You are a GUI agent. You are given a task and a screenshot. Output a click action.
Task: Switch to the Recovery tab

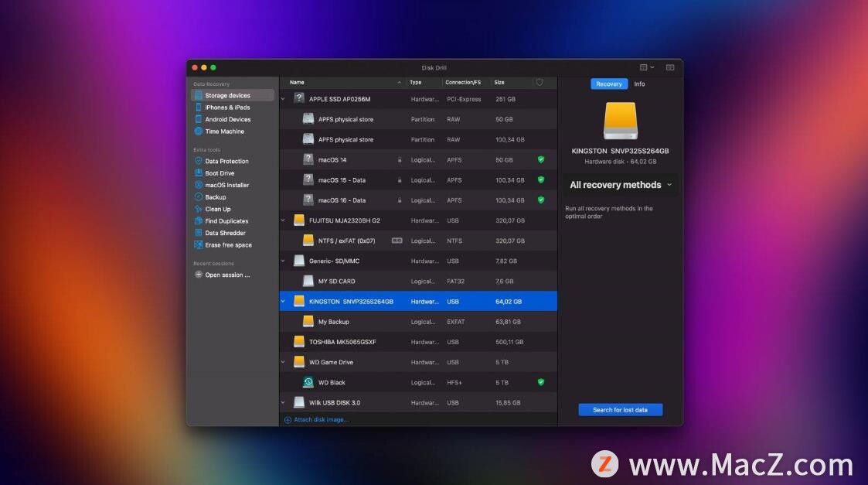pos(609,84)
